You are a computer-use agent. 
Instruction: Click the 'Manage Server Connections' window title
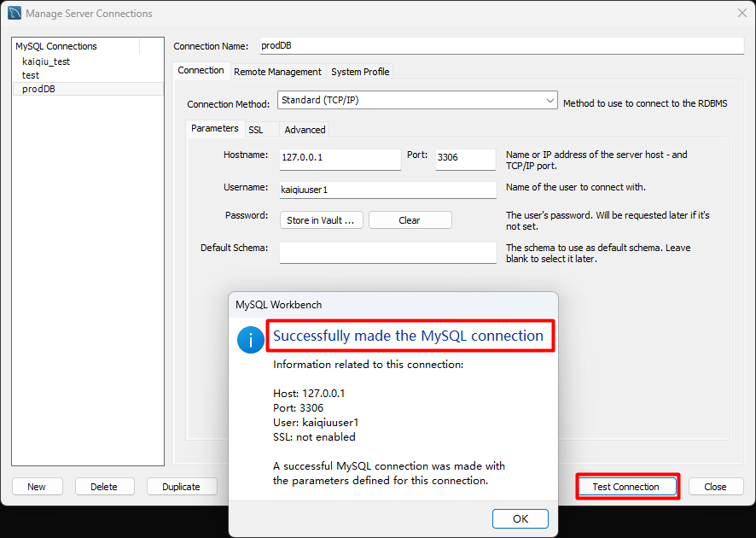(89, 14)
